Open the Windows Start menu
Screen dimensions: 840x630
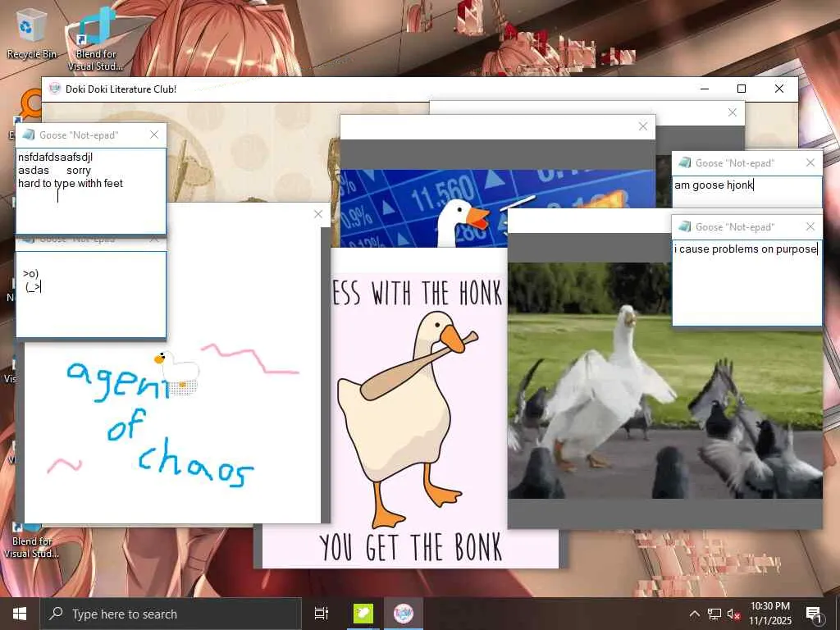tap(20, 614)
